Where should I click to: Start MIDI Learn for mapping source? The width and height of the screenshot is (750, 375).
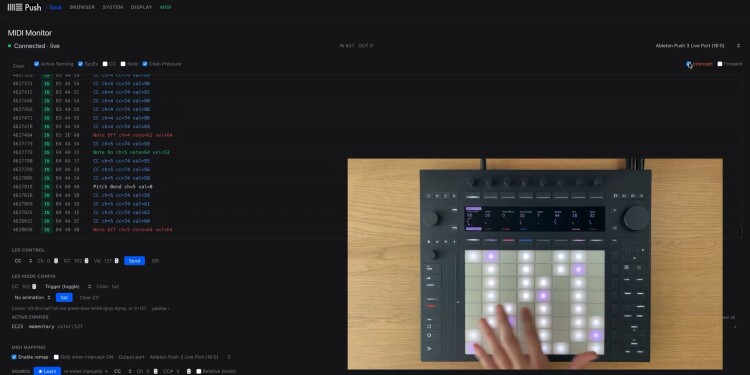pyautogui.click(x=47, y=371)
